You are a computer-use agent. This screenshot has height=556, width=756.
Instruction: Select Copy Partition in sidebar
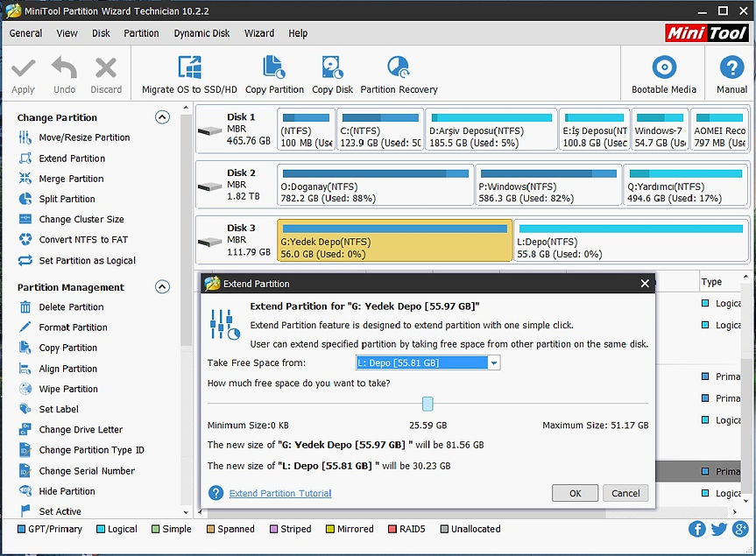click(58, 348)
